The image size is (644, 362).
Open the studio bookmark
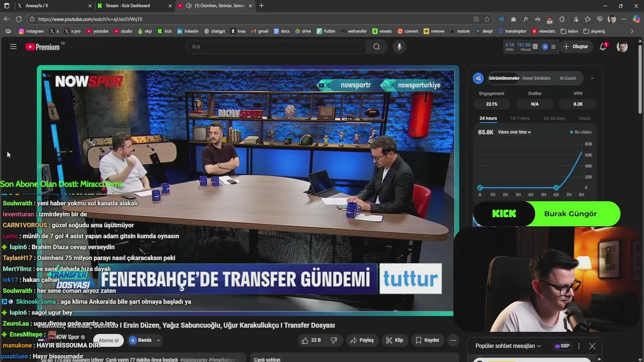coord(123,31)
